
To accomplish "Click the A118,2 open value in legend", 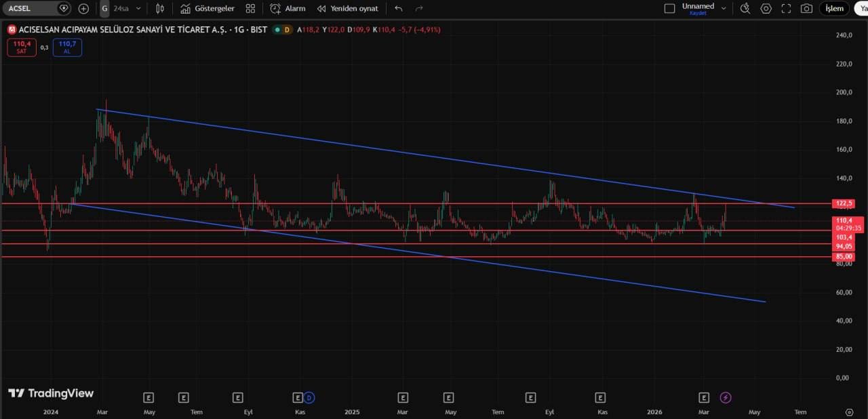I will point(309,30).
